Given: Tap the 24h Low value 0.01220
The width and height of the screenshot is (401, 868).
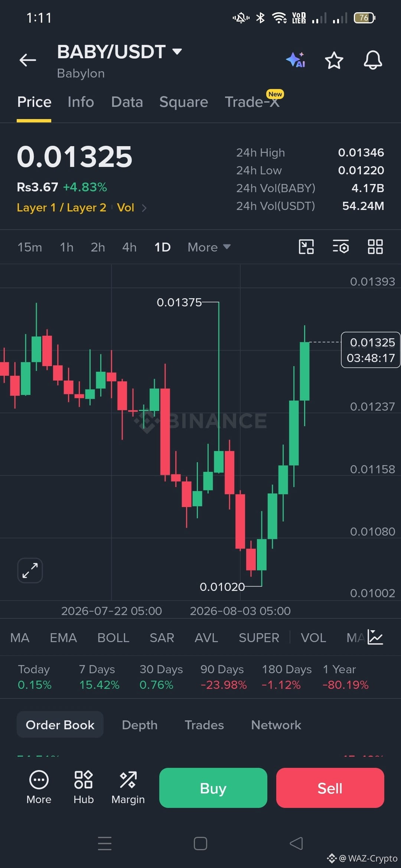Looking at the screenshot, I should (x=361, y=170).
